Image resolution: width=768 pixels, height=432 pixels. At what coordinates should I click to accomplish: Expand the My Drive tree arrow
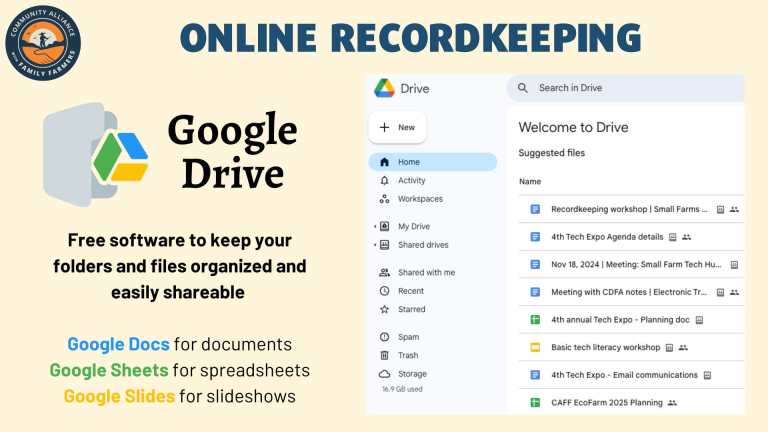pos(375,227)
